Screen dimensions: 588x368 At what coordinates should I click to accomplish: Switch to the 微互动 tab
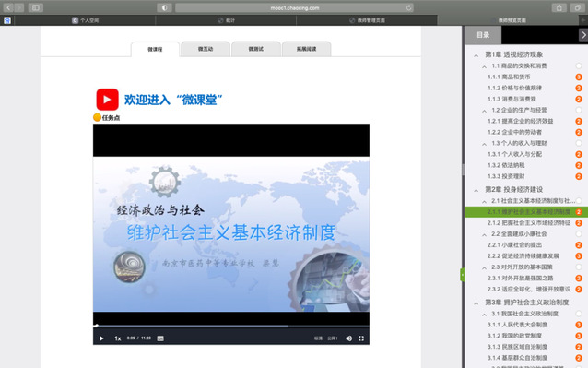pyautogui.click(x=206, y=49)
